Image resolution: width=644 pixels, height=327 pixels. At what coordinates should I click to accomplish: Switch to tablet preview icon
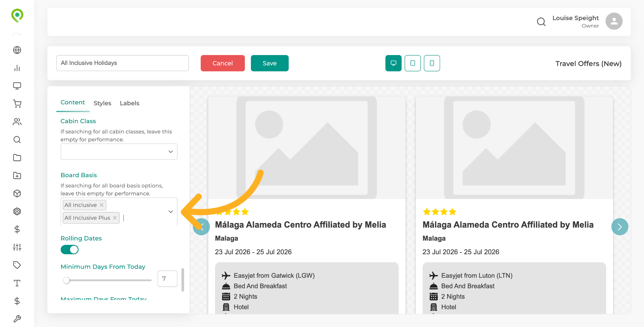click(x=413, y=63)
